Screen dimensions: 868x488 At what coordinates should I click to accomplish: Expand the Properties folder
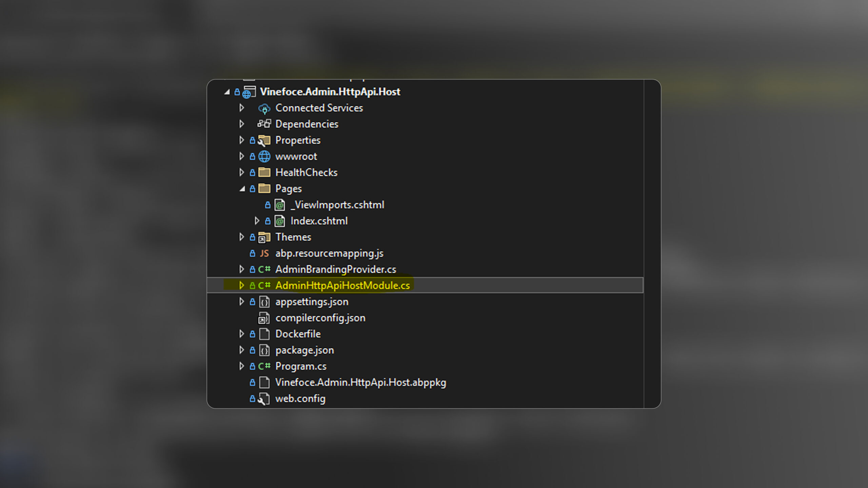[x=242, y=140]
